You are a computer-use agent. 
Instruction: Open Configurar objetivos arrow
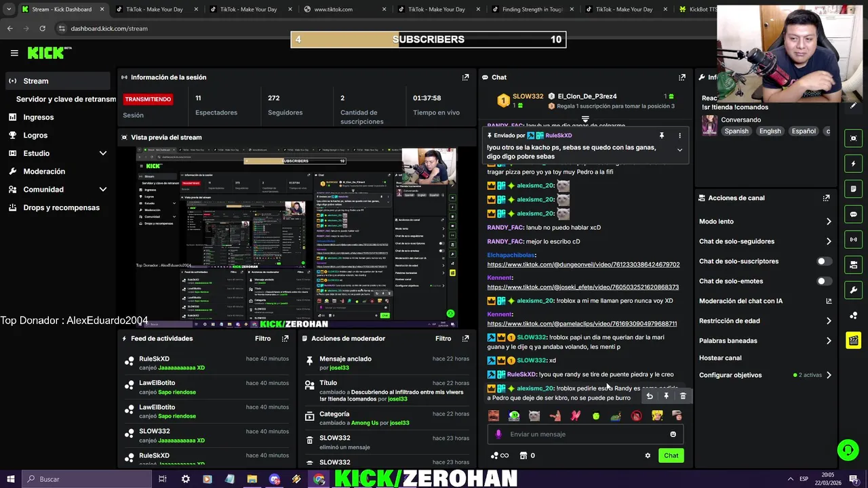click(x=828, y=375)
